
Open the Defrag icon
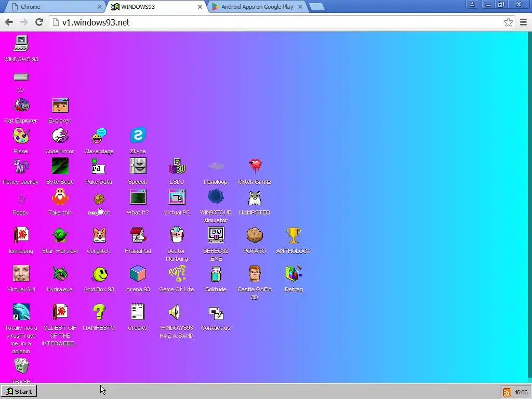point(294,273)
